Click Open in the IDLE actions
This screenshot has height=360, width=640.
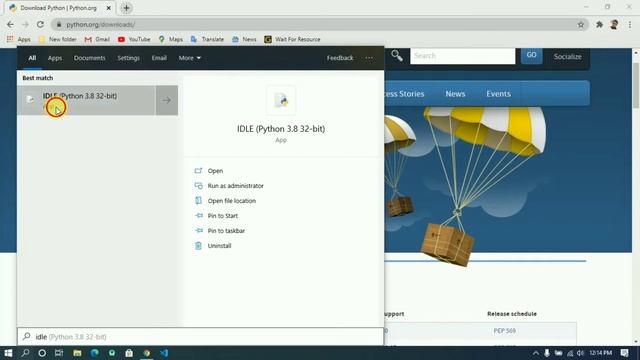[x=215, y=171]
